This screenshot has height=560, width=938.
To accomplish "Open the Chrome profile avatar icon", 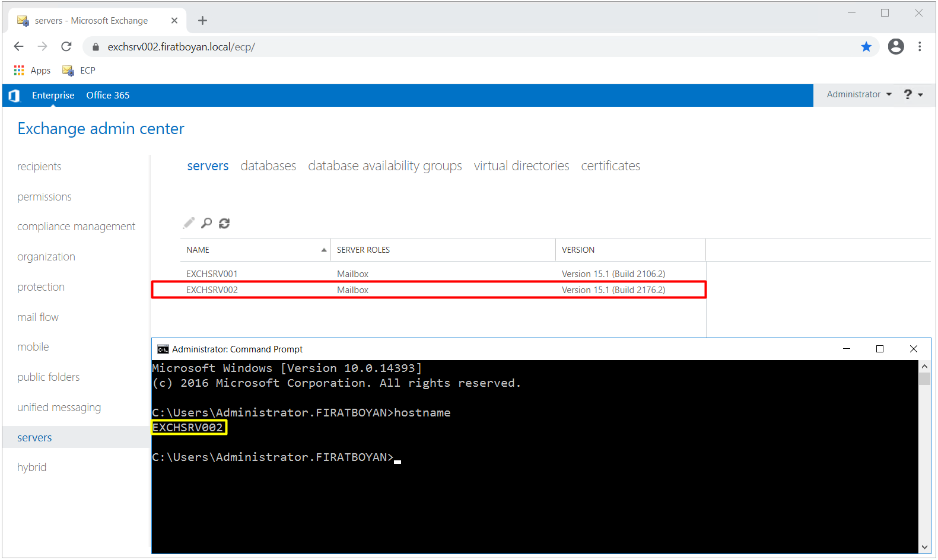I will click(896, 46).
